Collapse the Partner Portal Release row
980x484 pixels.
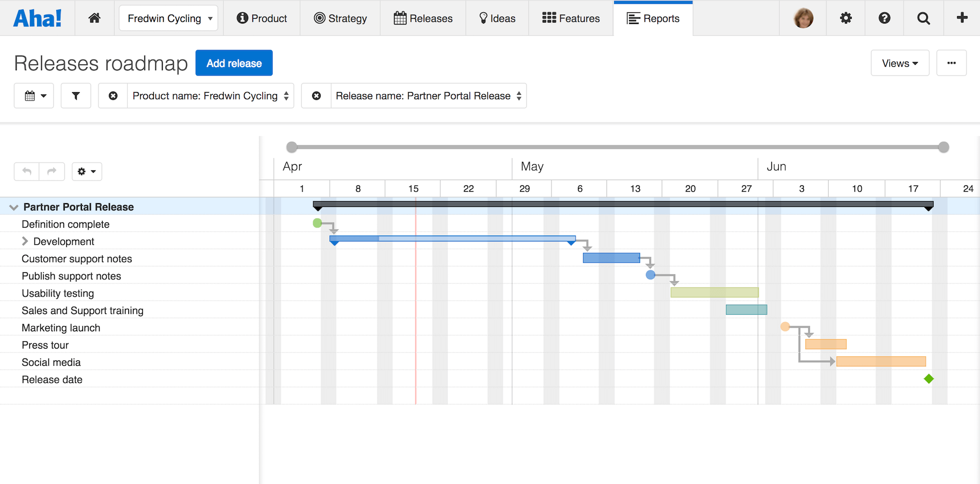pos(14,207)
